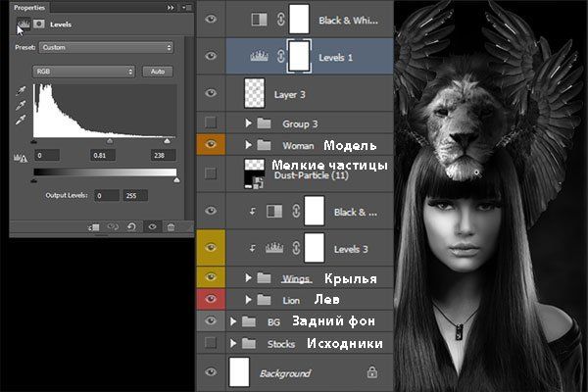The width and height of the screenshot is (588, 392).
Task: Click the link icon on clipped Black & White layer
Action: [x=296, y=212]
